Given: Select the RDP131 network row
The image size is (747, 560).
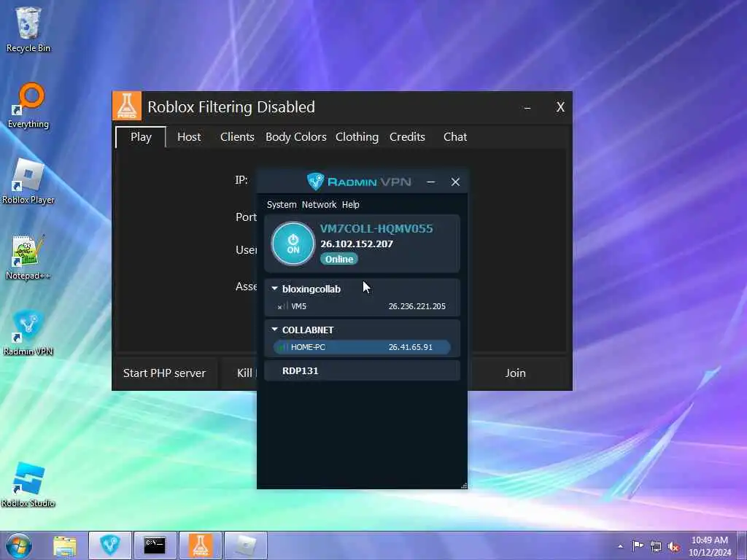Looking at the screenshot, I should [x=362, y=371].
